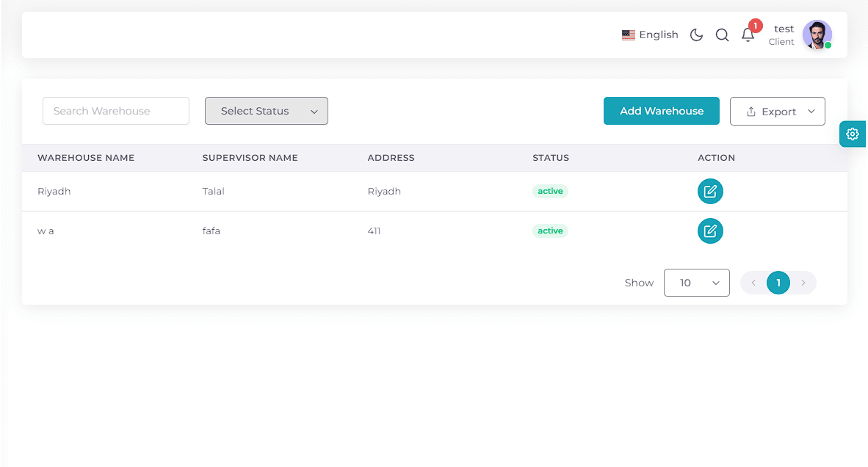
Task: Open the English language selector
Action: [650, 35]
